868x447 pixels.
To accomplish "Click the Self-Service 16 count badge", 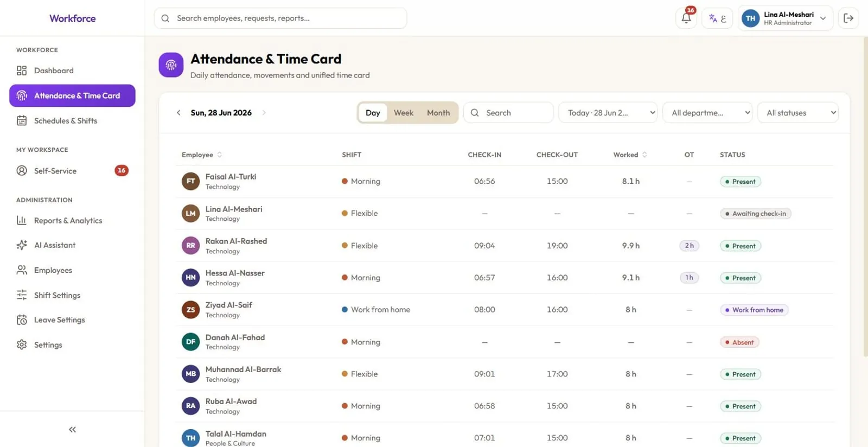I will pos(122,170).
